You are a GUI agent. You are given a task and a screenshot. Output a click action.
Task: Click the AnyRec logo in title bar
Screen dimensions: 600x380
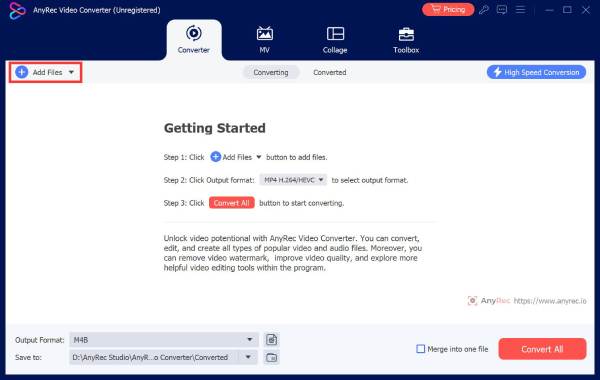[17, 10]
